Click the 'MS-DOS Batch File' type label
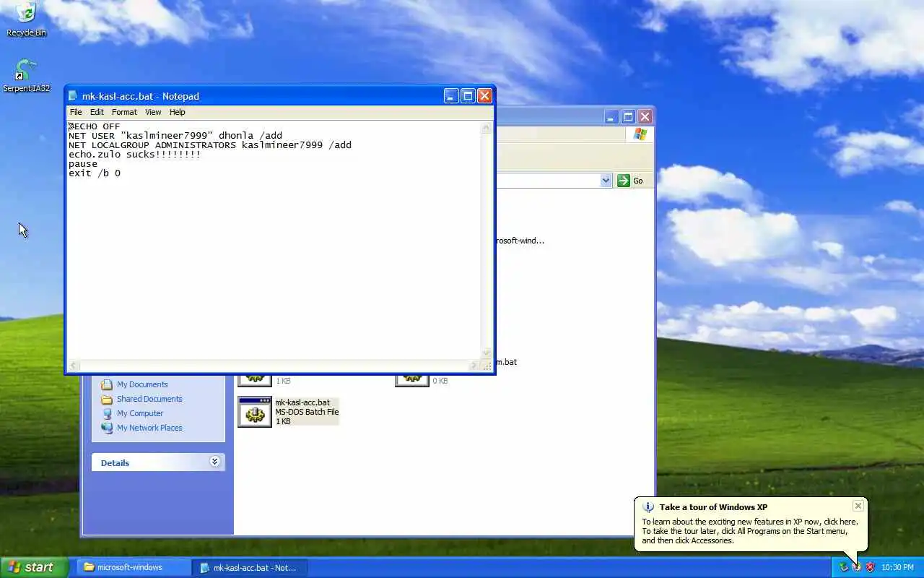This screenshot has width=924, height=578. (x=307, y=412)
